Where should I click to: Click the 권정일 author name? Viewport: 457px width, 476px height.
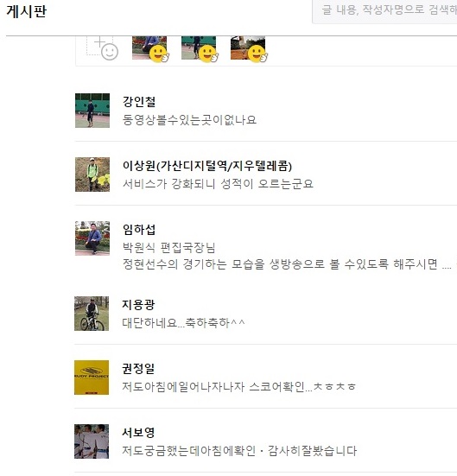tap(138, 369)
